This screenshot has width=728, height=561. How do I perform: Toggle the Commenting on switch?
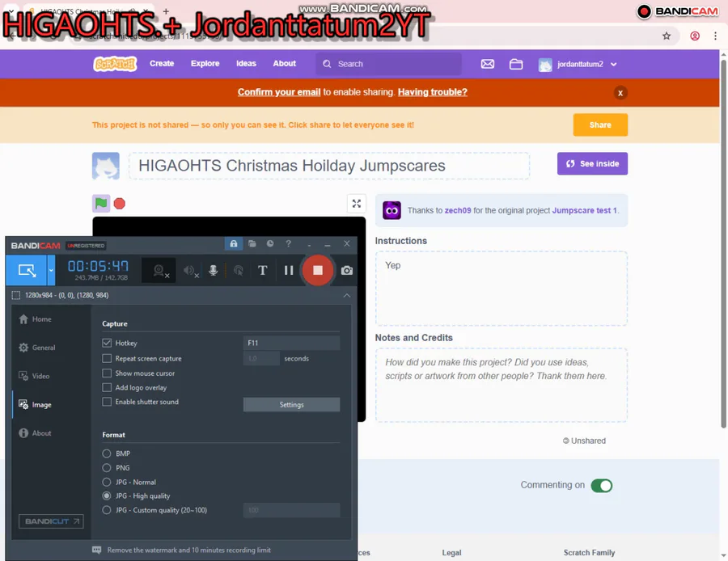pyautogui.click(x=601, y=485)
